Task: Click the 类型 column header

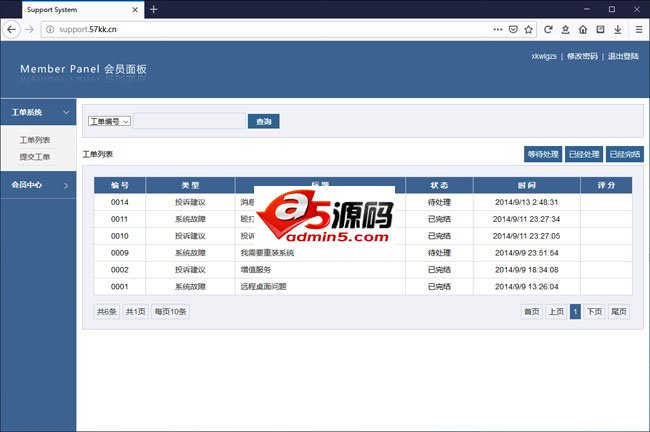Action: (x=190, y=185)
